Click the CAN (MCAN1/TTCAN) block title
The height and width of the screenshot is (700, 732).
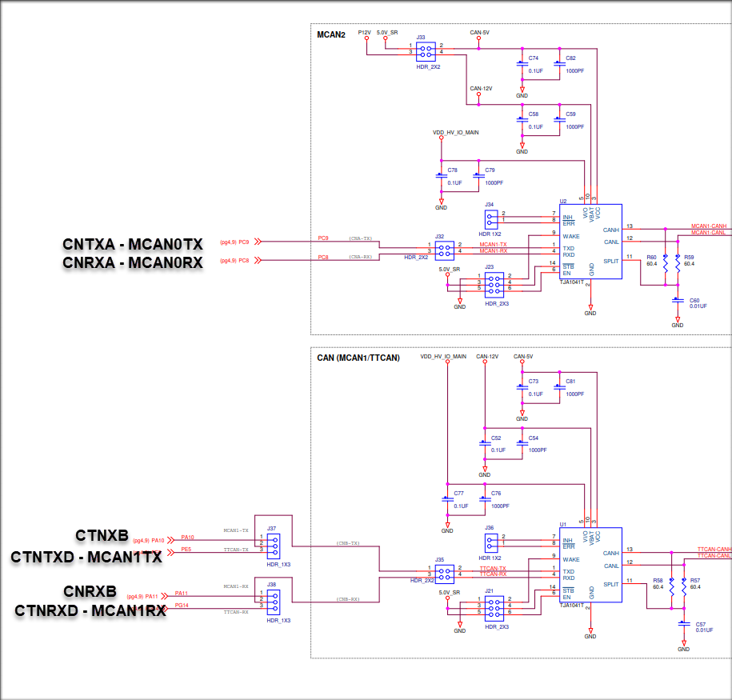pos(358,358)
